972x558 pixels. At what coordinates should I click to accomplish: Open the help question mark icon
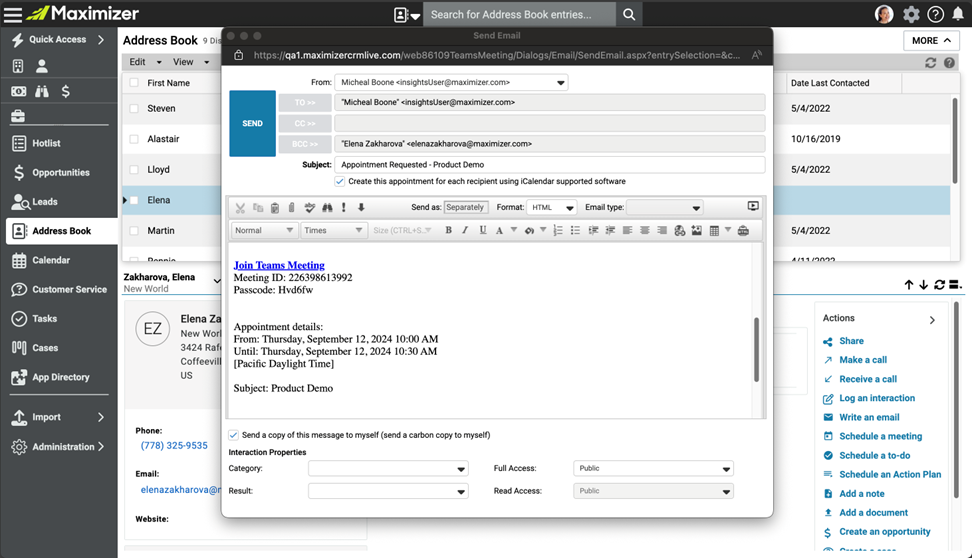[935, 14]
